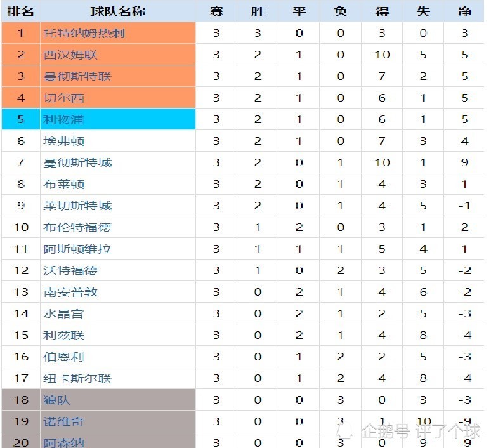
Task: Select the 布莱顿 team link
Action: (x=63, y=184)
